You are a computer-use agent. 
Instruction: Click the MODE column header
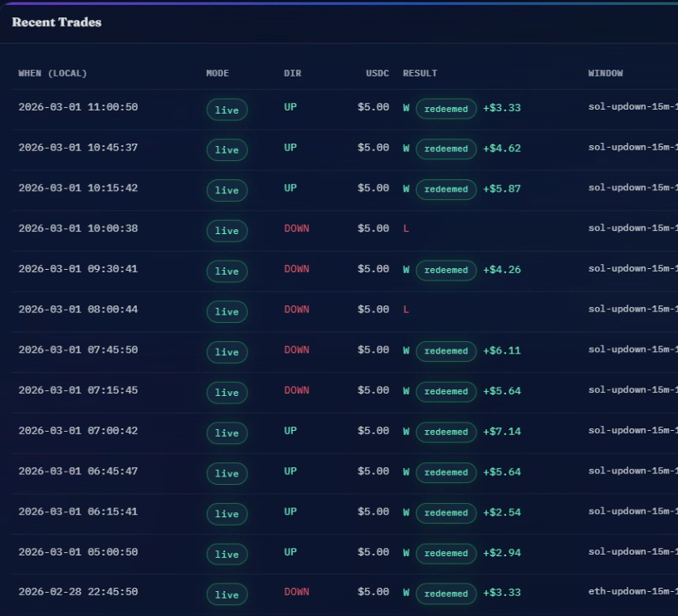pos(217,73)
